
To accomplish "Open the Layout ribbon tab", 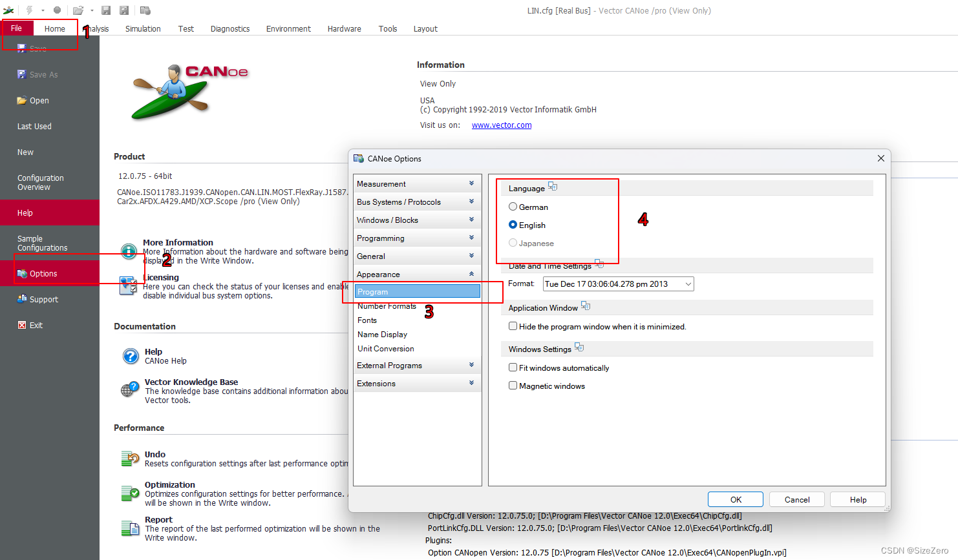I will click(x=425, y=29).
